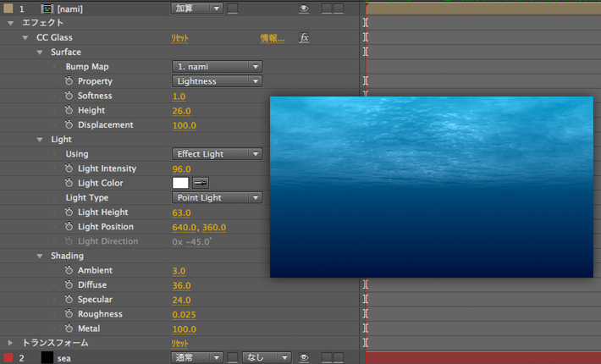Pick Light Color with the eyedropper icon
This screenshot has width=601, height=364.
coord(201,183)
